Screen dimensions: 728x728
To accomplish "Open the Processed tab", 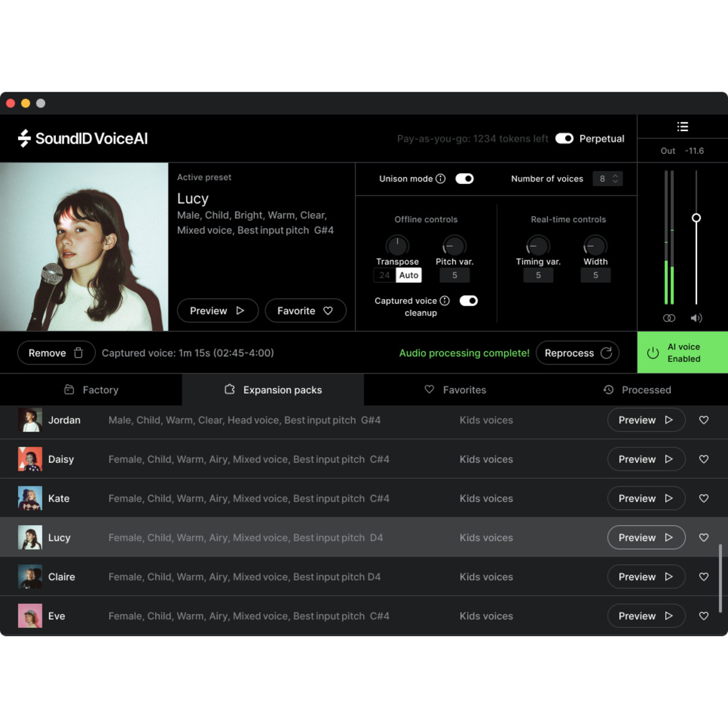I will 637,389.
